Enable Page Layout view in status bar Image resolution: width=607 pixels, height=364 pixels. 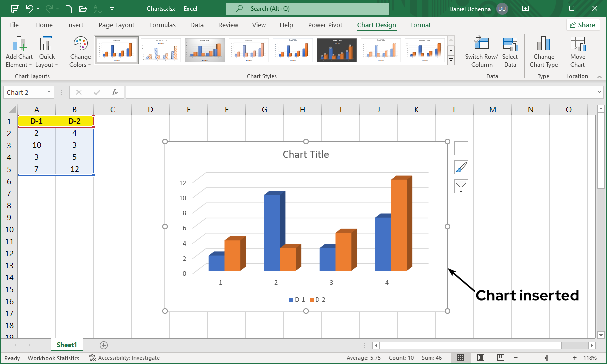[480, 358]
